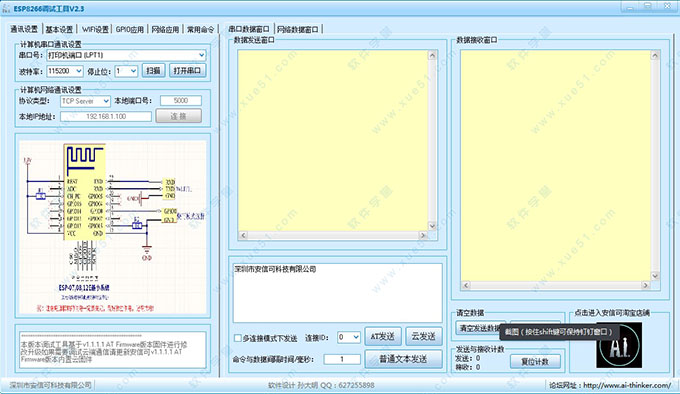The width and height of the screenshot is (680, 394).
Task: Click inside the yellow 数据发送窗口 area
Action: pyautogui.click(x=333, y=140)
